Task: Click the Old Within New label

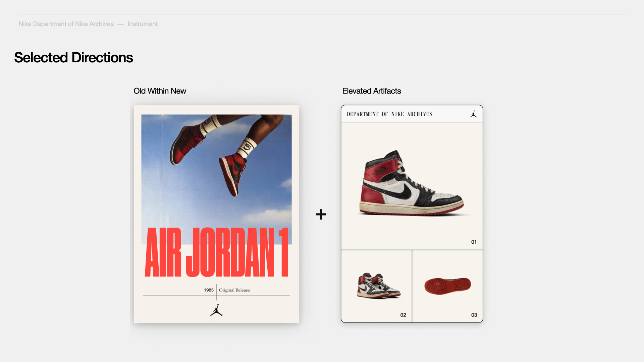Action: [160, 91]
